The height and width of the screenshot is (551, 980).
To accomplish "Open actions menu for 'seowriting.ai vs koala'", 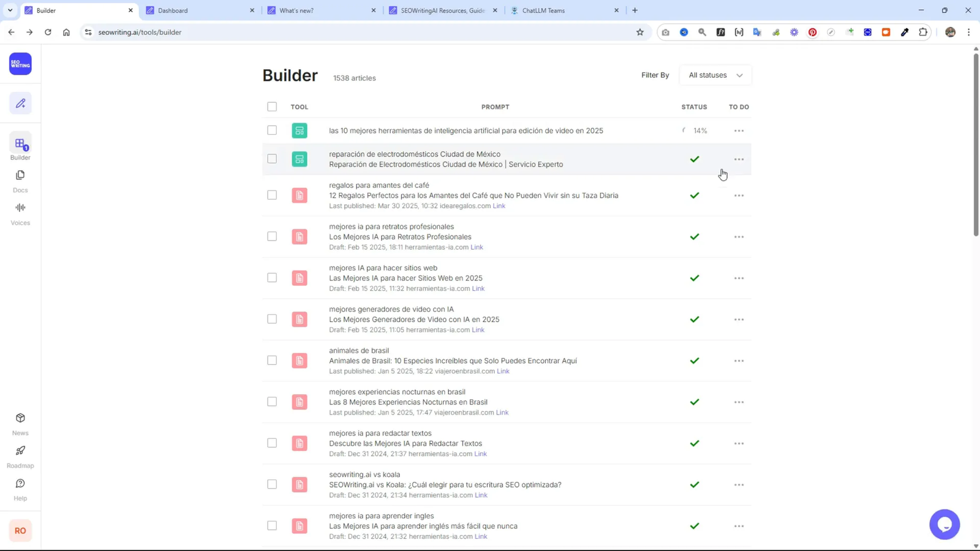I will (739, 484).
